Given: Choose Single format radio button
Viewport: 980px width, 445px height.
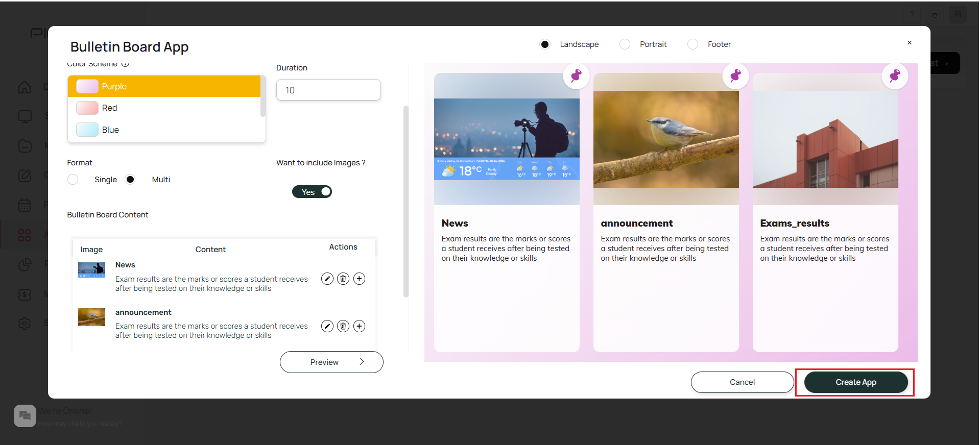Looking at the screenshot, I should [73, 180].
